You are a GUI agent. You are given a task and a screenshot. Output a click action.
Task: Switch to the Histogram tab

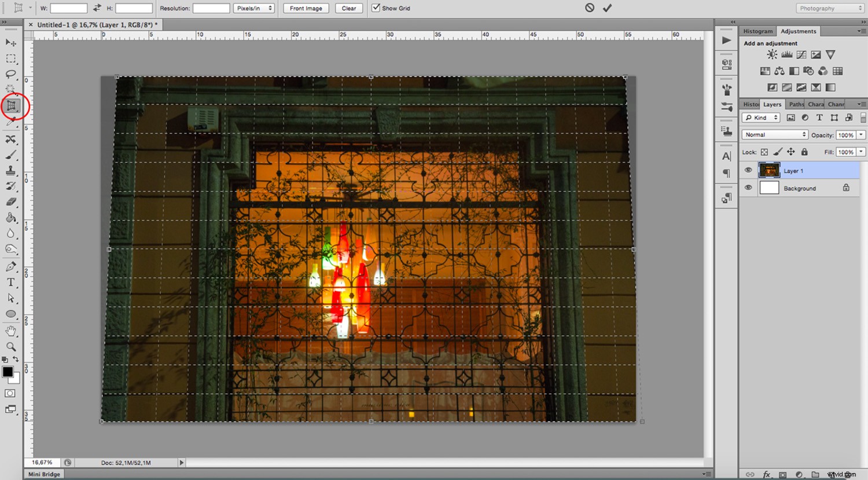pyautogui.click(x=757, y=31)
